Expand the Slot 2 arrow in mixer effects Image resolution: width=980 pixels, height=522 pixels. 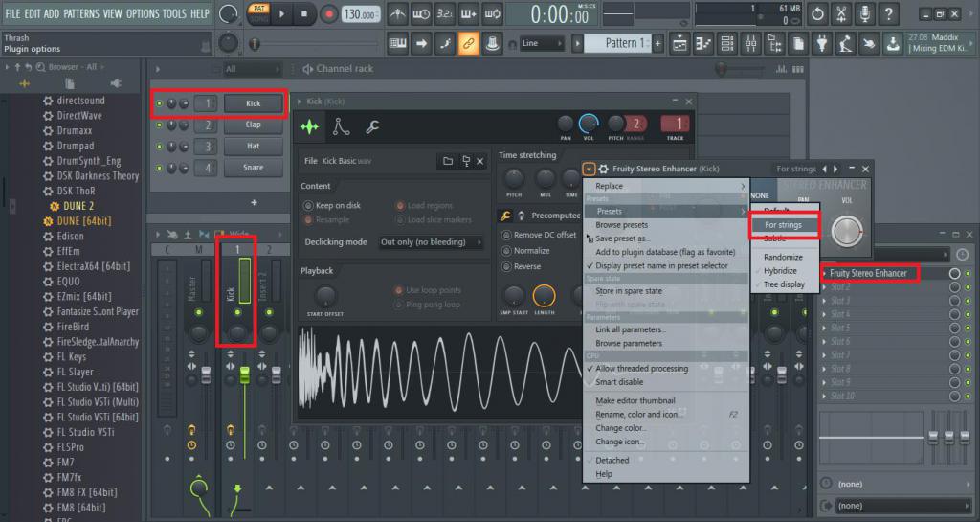click(x=825, y=287)
